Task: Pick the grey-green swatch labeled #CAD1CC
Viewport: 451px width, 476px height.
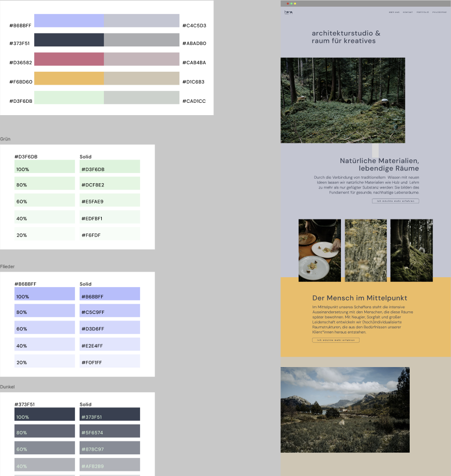Action: tap(142, 98)
